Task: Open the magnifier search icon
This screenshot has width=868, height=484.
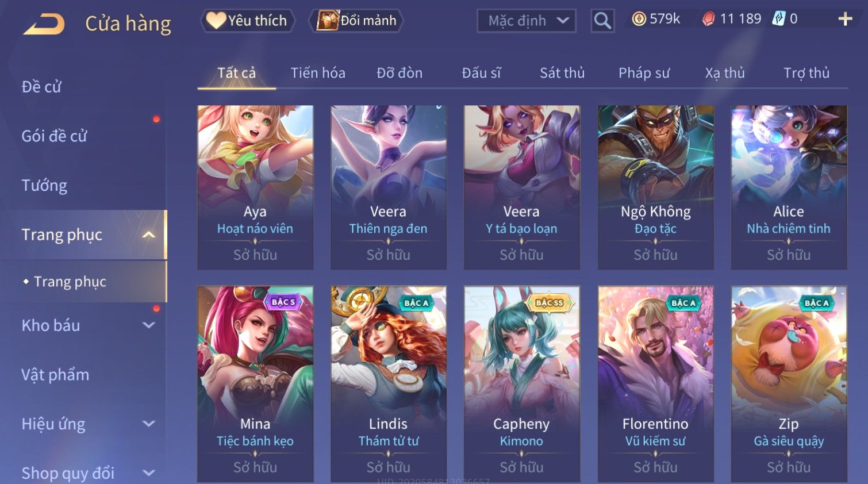Action: point(602,21)
